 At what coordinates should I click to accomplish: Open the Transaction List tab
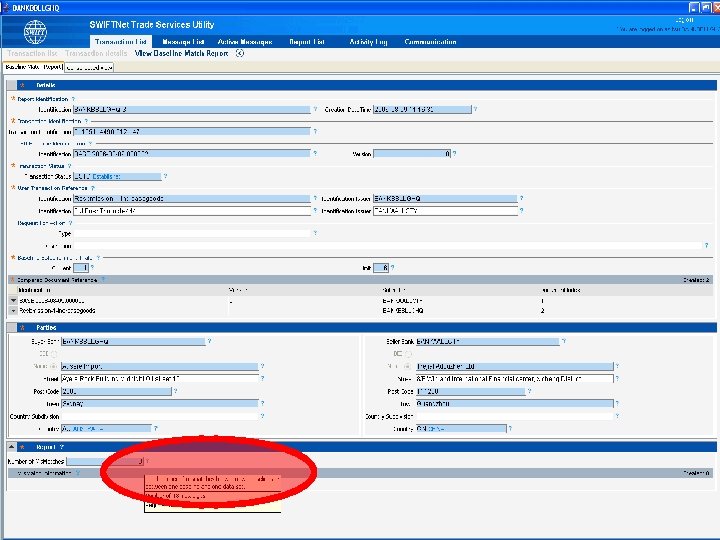[120, 42]
